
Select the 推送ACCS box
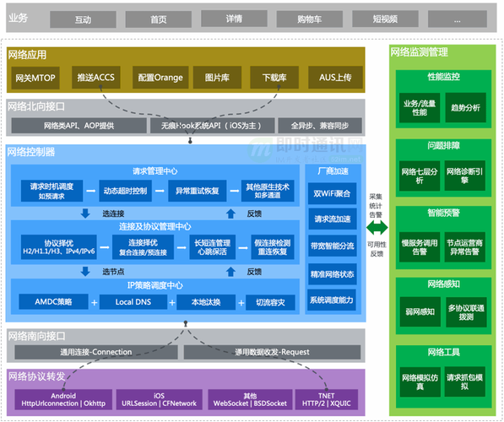tap(95, 78)
